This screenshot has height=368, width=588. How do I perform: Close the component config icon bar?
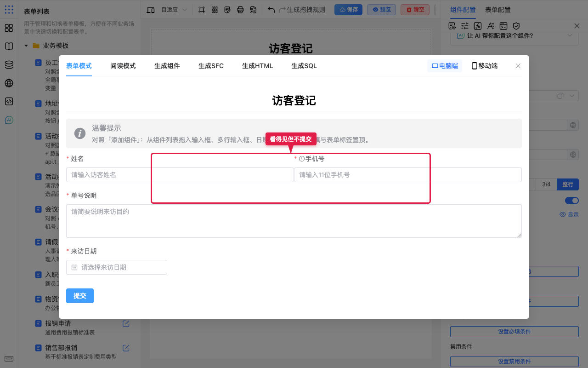click(x=577, y=26)
